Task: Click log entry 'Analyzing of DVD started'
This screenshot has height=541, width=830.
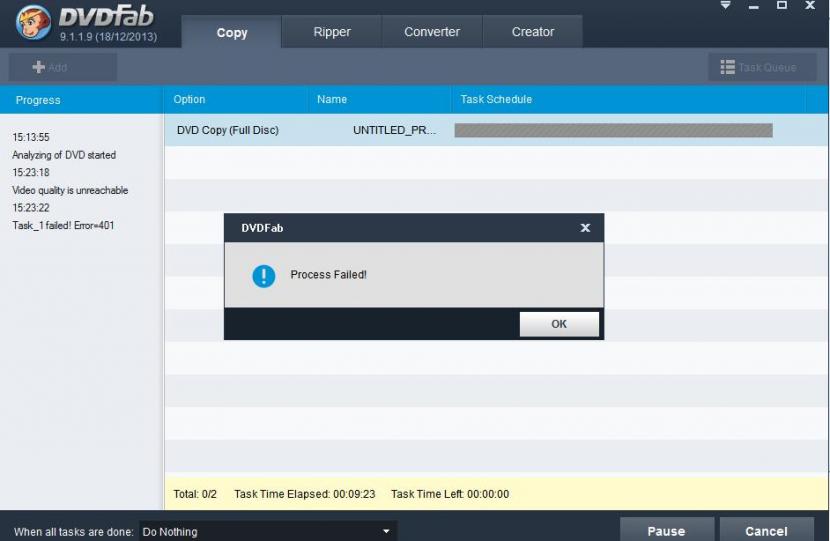Action: (64, 155)
